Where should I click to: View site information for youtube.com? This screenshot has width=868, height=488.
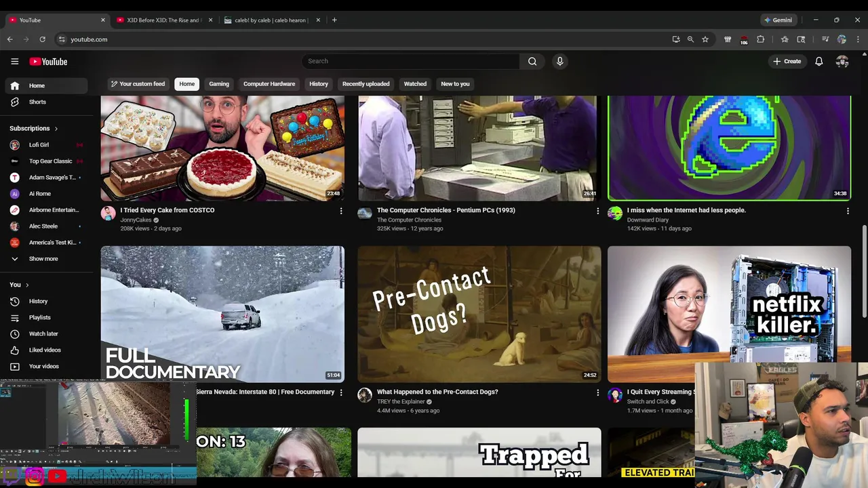pos(62,39)
